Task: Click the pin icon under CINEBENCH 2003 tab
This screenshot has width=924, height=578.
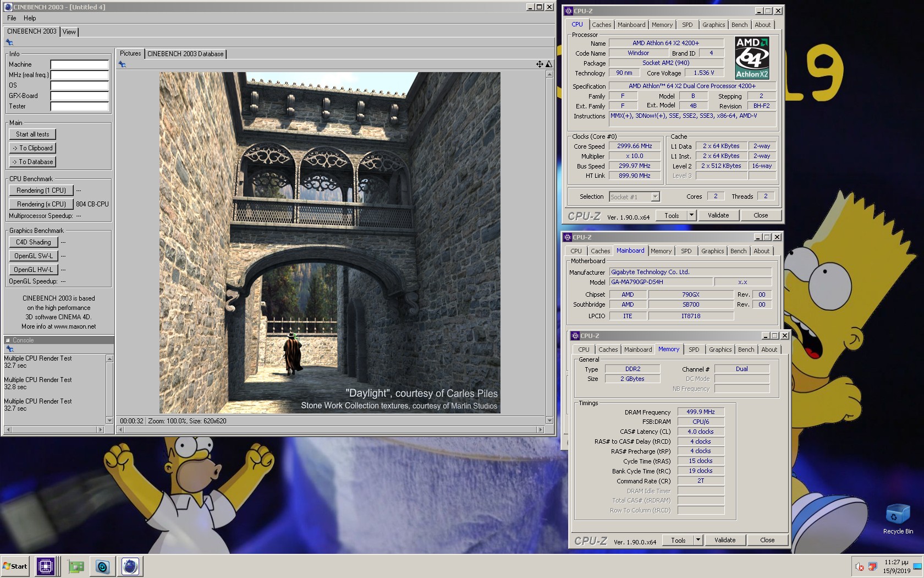Action: click(9, 42)
